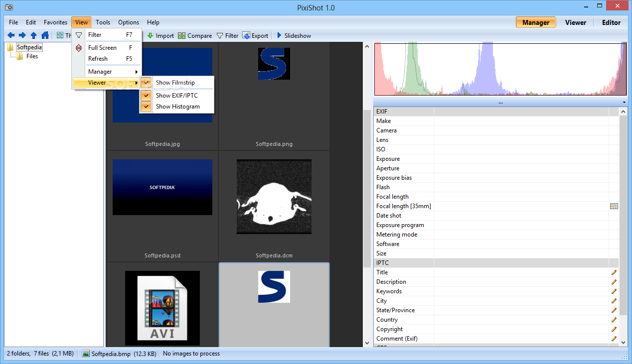632x364 pixels.
Task: Open the Favorites menu
Action: point(55,22)
